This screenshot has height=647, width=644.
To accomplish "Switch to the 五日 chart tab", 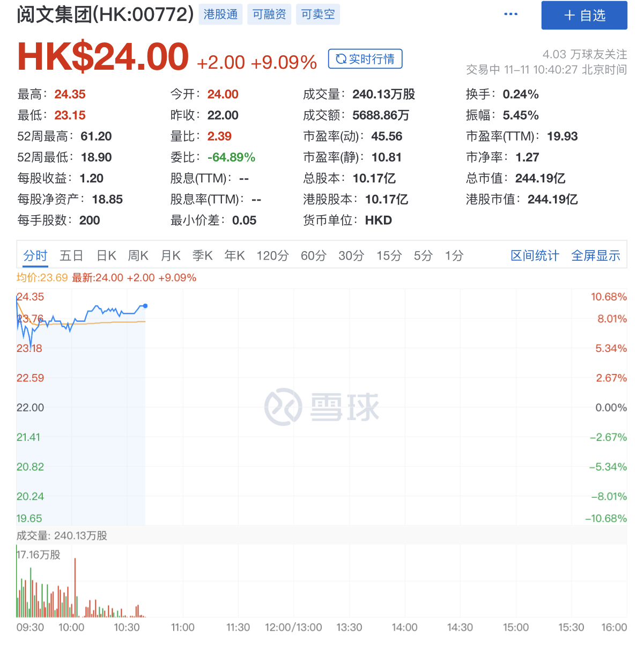I will (71, 256).
